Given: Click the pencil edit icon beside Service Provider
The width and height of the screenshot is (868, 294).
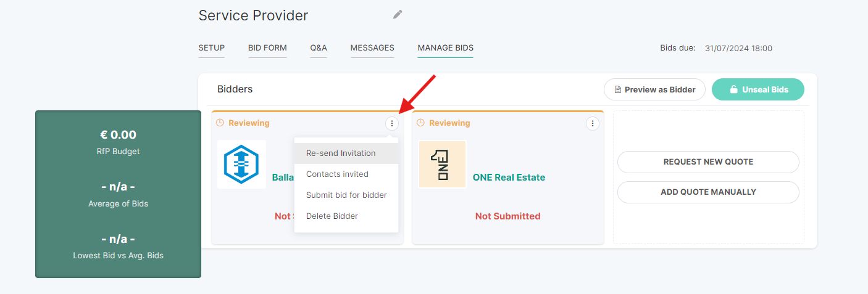Looking at the screenshot, I should click(x=398, y=14).
